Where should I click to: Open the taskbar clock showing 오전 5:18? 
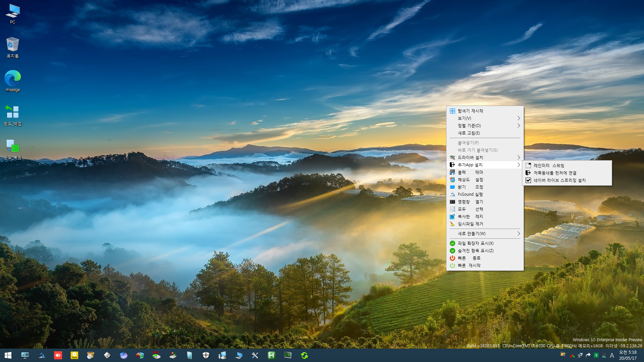coord(628,355)
